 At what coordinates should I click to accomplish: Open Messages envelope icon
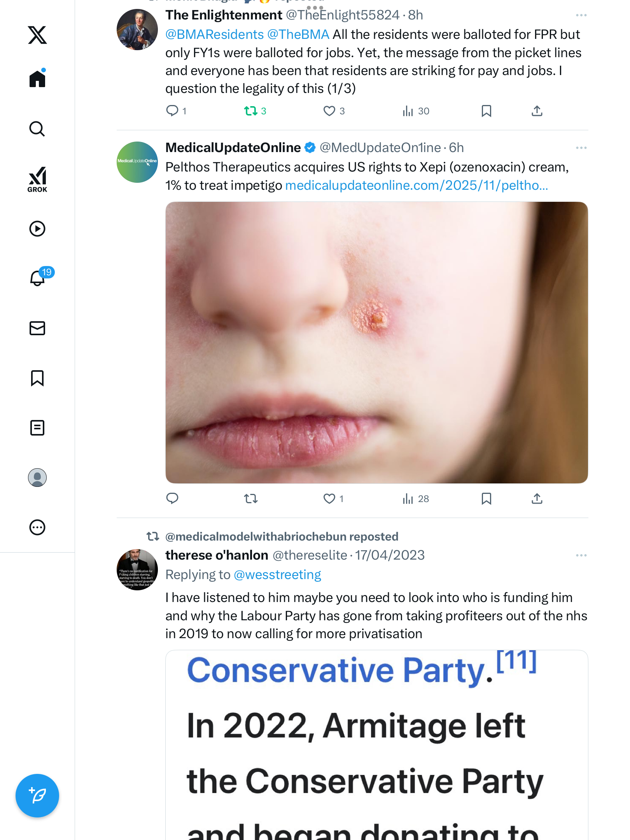(x=37, y=328)
